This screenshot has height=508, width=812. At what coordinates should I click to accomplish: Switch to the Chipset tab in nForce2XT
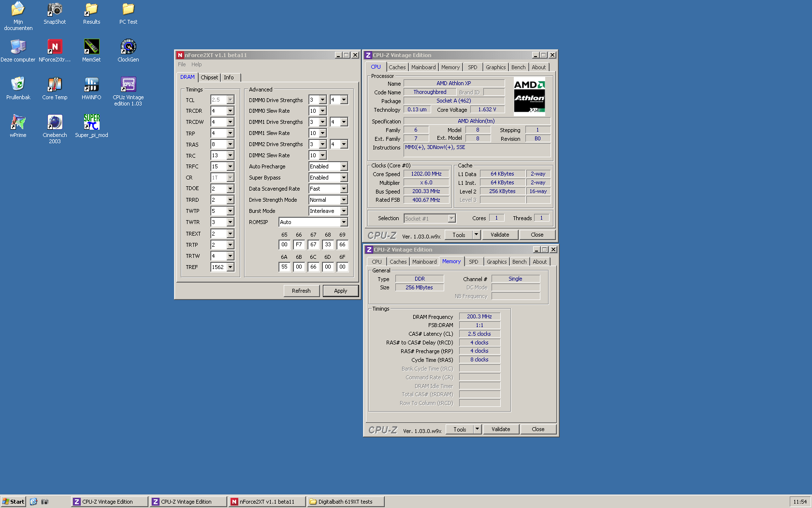pos(209,77)
